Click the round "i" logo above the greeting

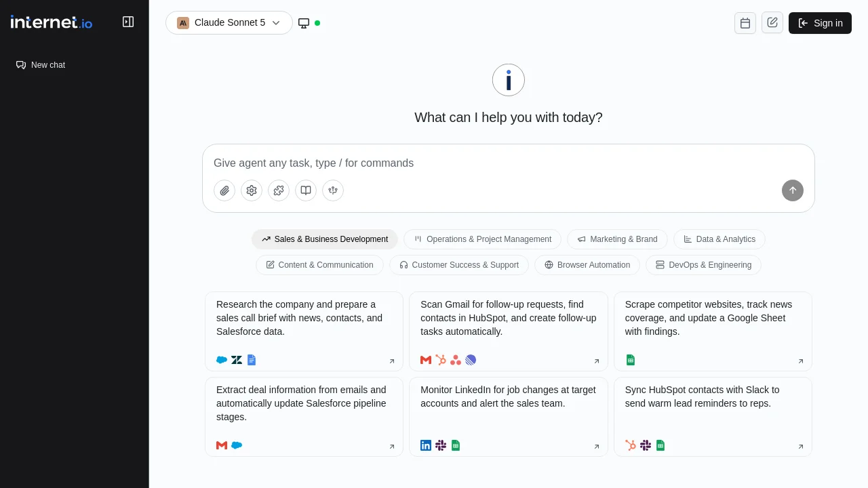[x=509, y=80]
